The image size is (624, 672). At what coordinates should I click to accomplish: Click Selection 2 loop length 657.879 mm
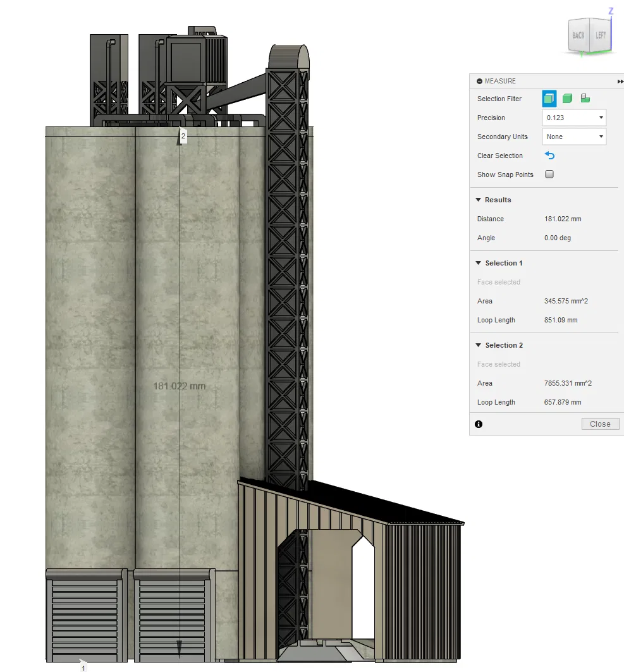coord(563,403)
